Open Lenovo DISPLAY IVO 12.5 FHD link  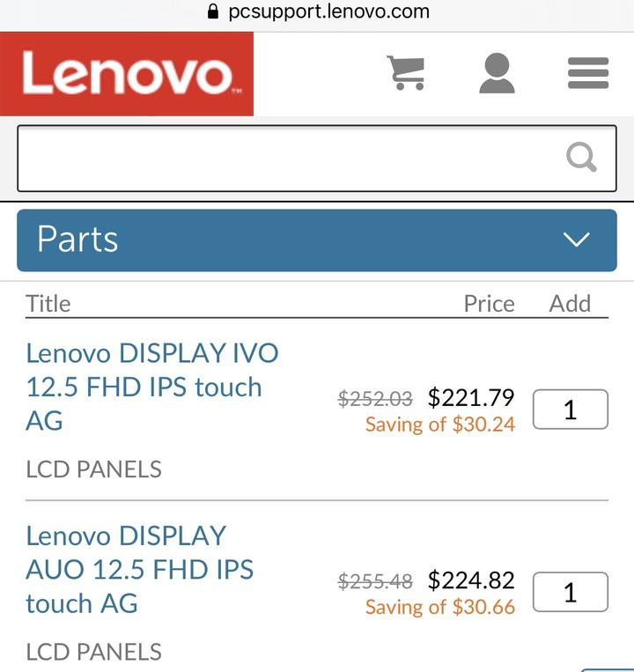pyautogui.click(x=152, y=387)
